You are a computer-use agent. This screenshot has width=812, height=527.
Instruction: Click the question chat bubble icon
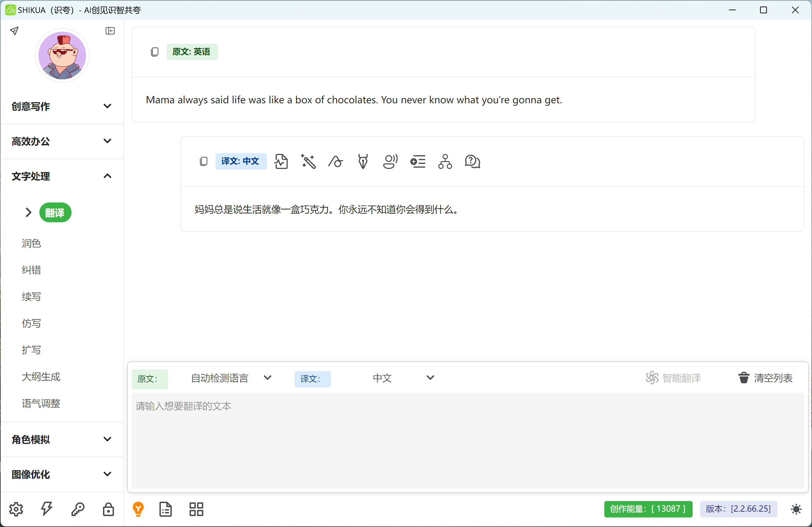click(473, 161)
